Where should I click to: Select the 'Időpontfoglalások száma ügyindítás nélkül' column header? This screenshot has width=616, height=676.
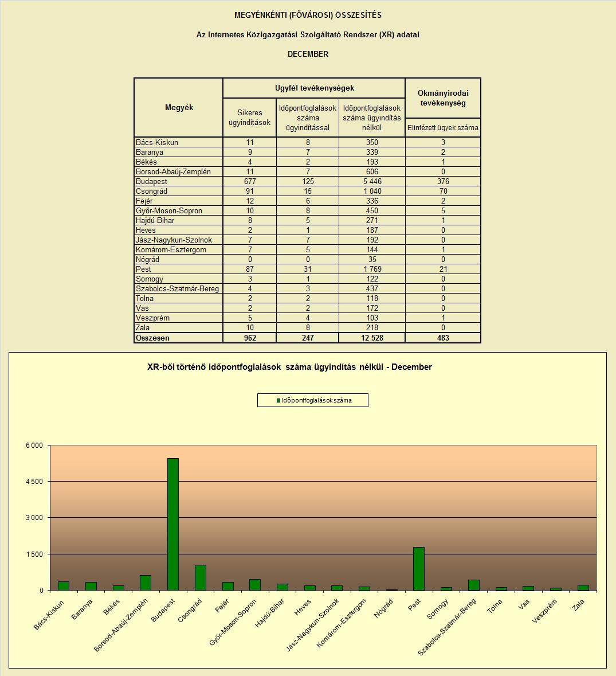[x=372, y=118]
